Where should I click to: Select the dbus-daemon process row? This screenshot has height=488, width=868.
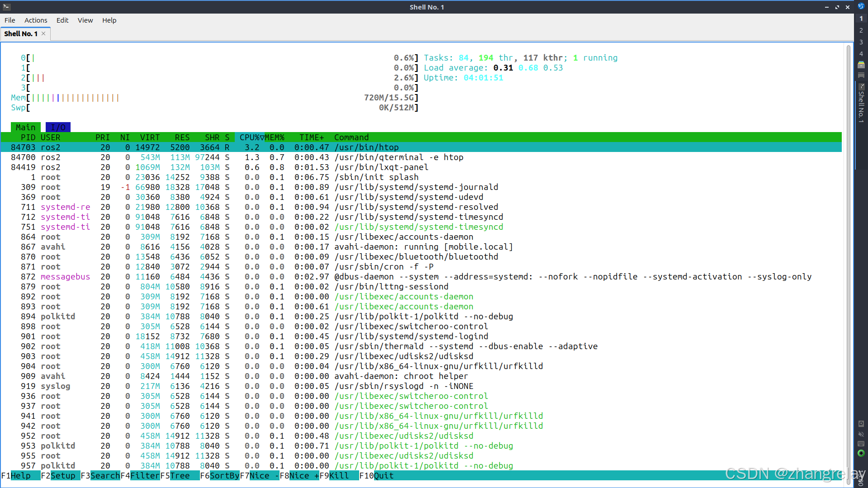(x=421, y=277)
